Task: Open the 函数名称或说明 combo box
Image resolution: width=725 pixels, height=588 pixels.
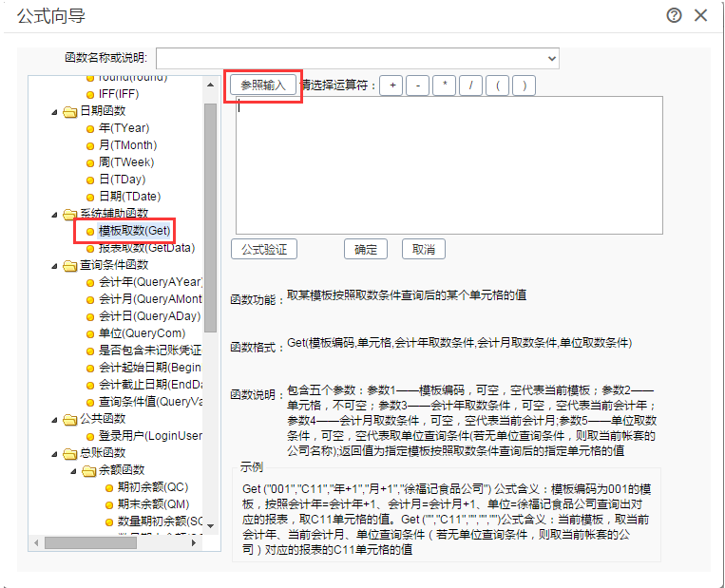Action: pos(357,58)
